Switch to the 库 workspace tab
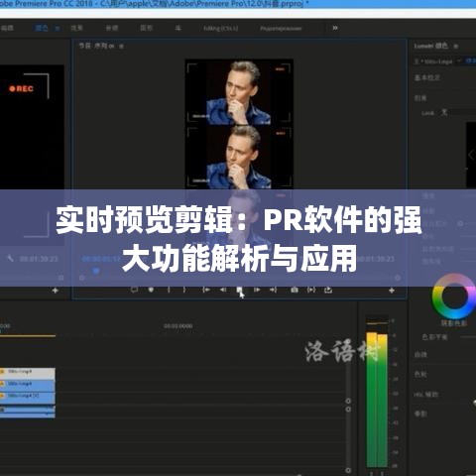 (x=178, y=28)
